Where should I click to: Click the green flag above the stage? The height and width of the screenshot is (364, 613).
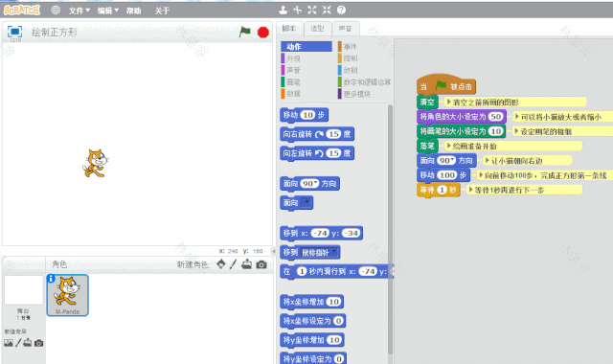(x=245, y=32)
